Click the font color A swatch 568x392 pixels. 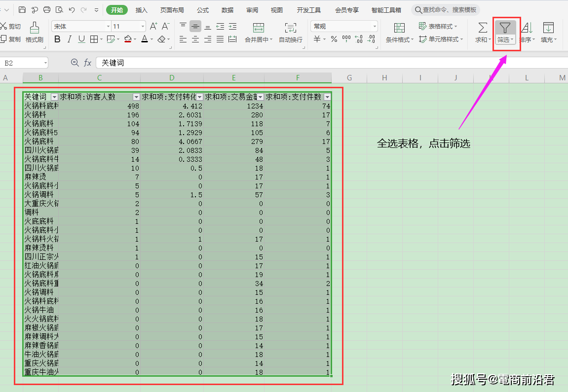tap(145, 39)
